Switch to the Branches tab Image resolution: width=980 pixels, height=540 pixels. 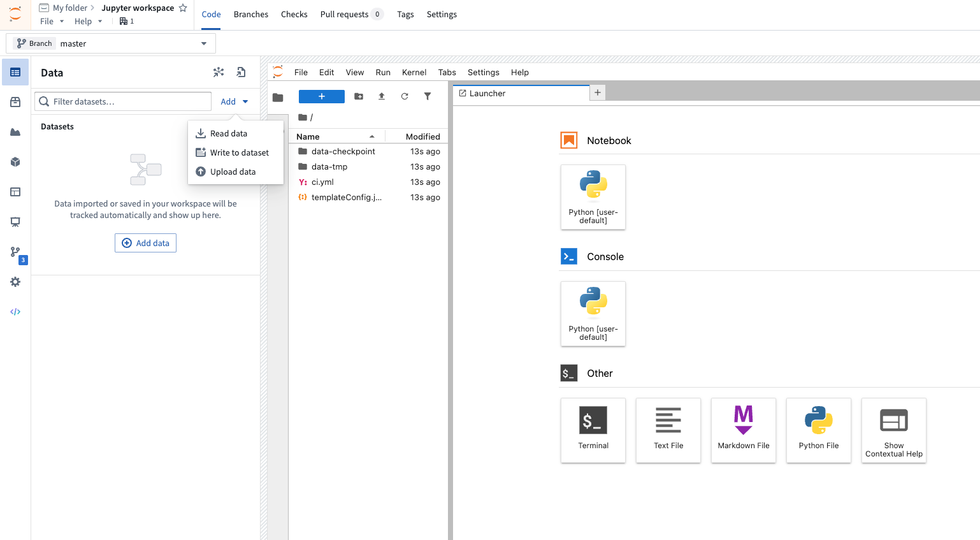click(251, 14)
